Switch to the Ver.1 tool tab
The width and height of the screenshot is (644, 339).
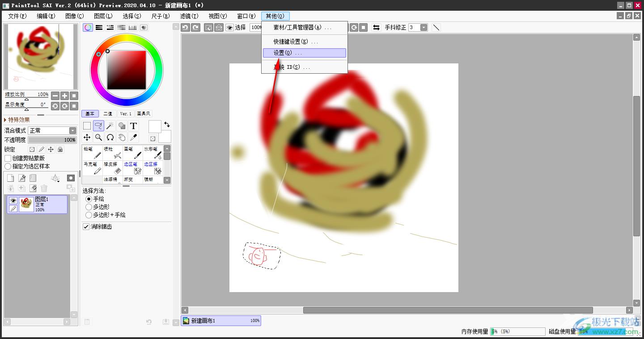(126, 113)
